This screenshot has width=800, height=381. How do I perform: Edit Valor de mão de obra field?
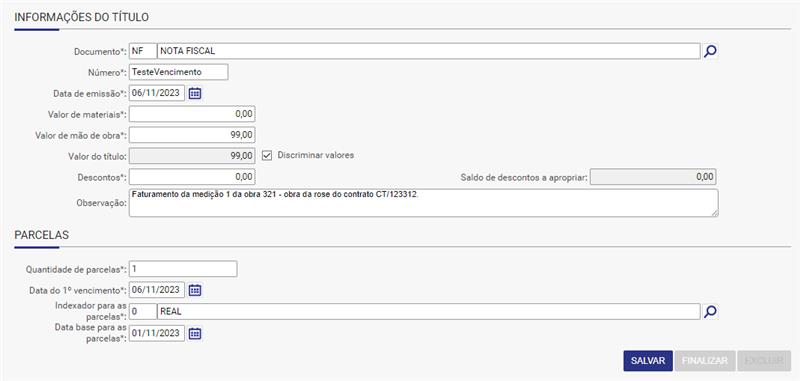(192, 135)
